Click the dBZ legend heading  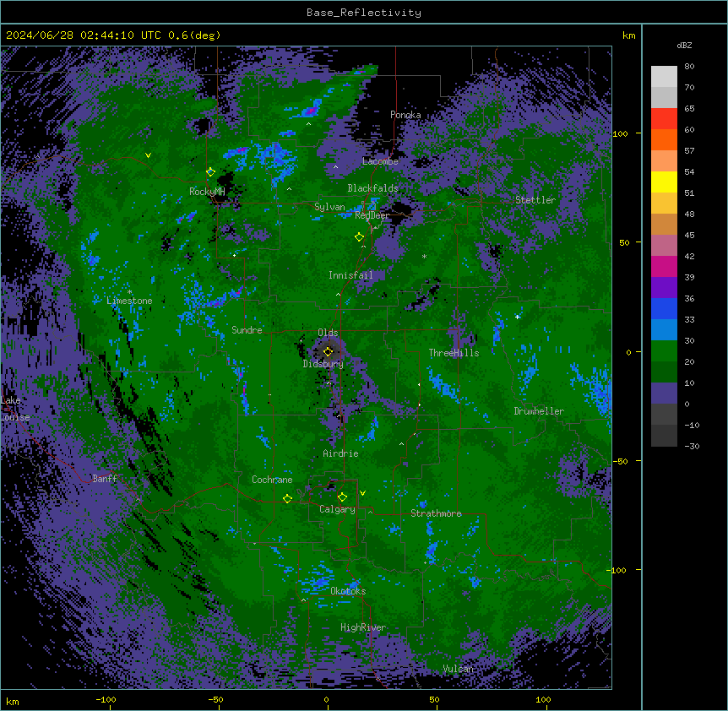click(x=684, y=45)
